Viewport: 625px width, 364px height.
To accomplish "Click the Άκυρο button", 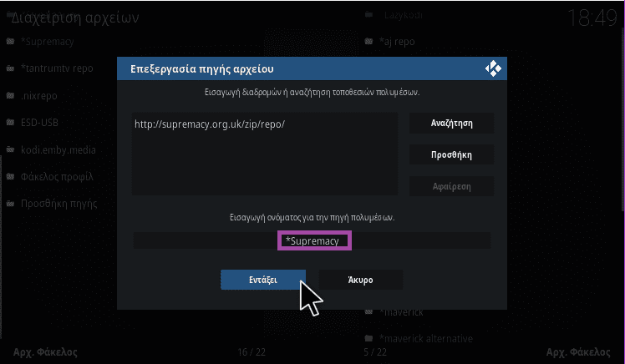I will [360, 280].
